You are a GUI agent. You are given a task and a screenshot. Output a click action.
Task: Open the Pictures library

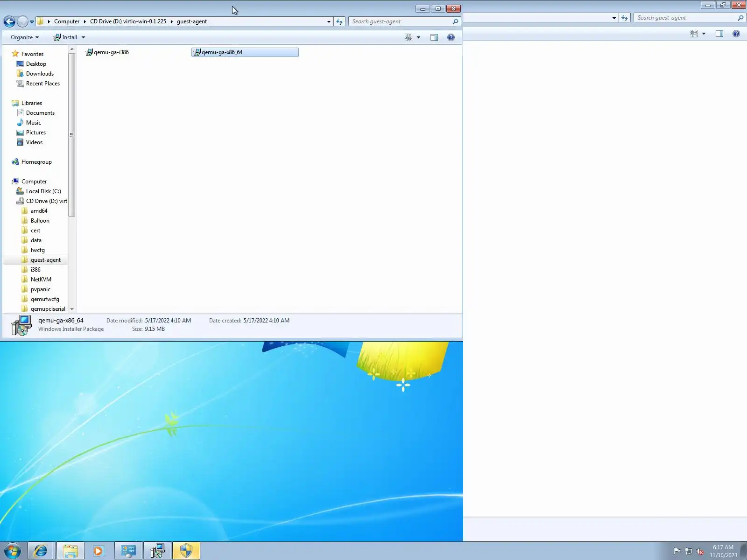point(36,133)
